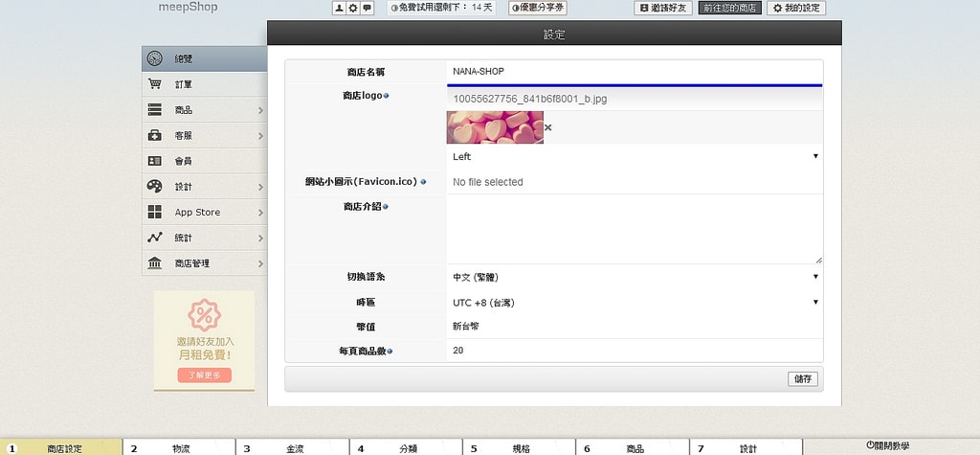Viewport: 980px width, 455px height.
Task: Select the 總覽 overview dashboard icon
Action: point(155,58)
